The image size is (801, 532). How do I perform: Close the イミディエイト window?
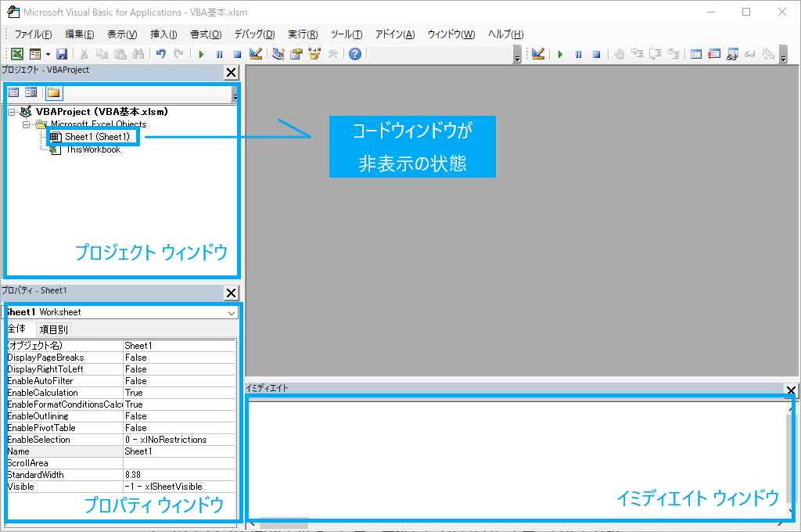pos(791,390)
